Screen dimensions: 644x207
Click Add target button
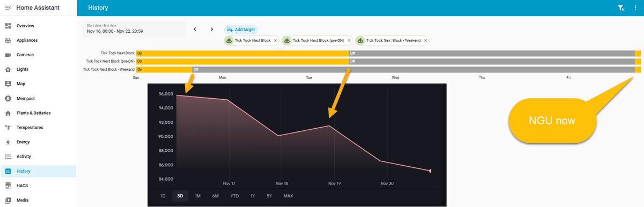point(241,29)
